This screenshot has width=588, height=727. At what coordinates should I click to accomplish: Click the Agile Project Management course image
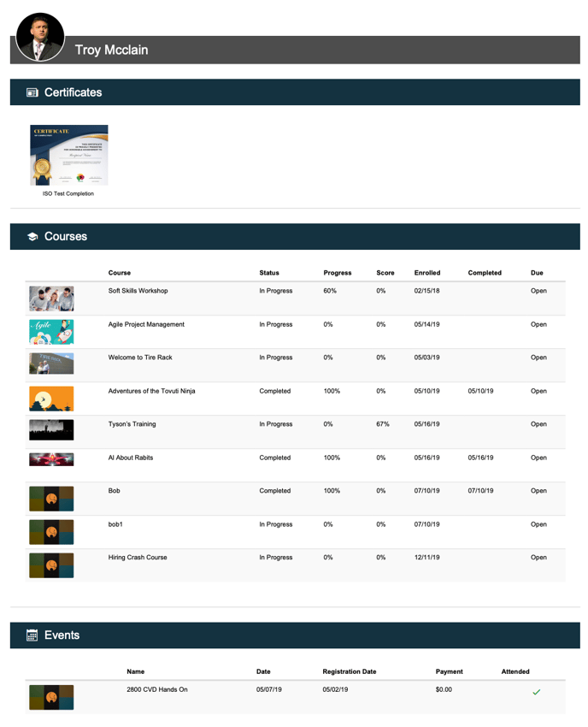click(51, 331)
